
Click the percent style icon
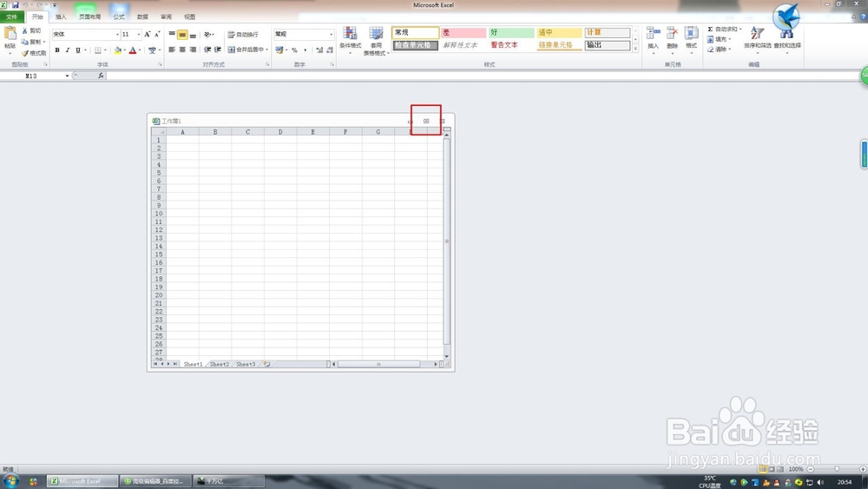tap(294, 50)
